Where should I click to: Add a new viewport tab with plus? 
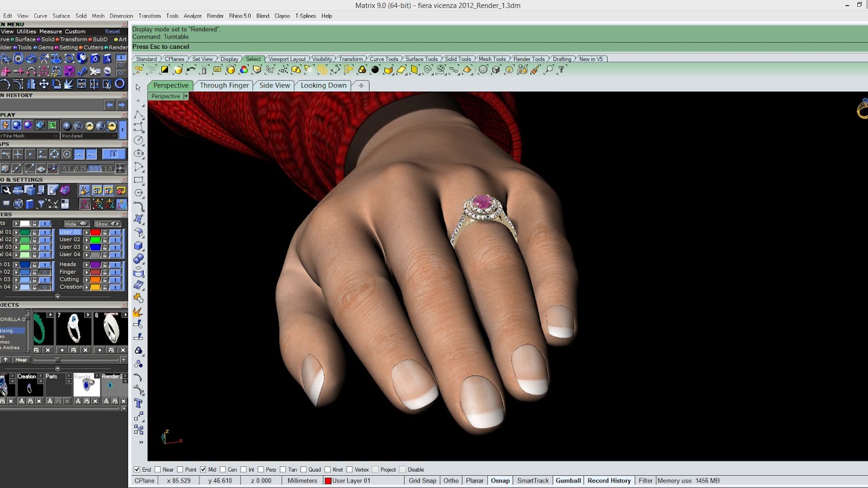tap(361, 85)
